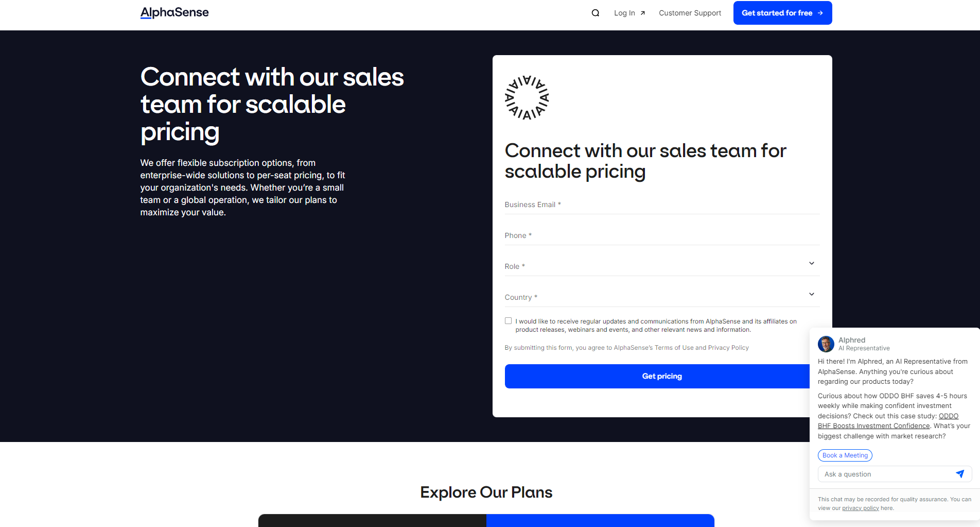The height and width of the screenshot is (527, 980).
Task: Focus the Business Email field
Action: pyautogui.click(x=662, y=205)
